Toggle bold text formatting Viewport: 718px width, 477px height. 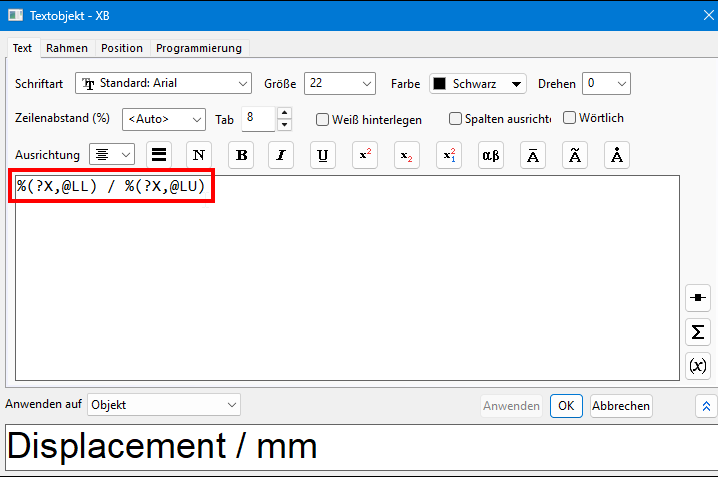click(x=241, y=155)
